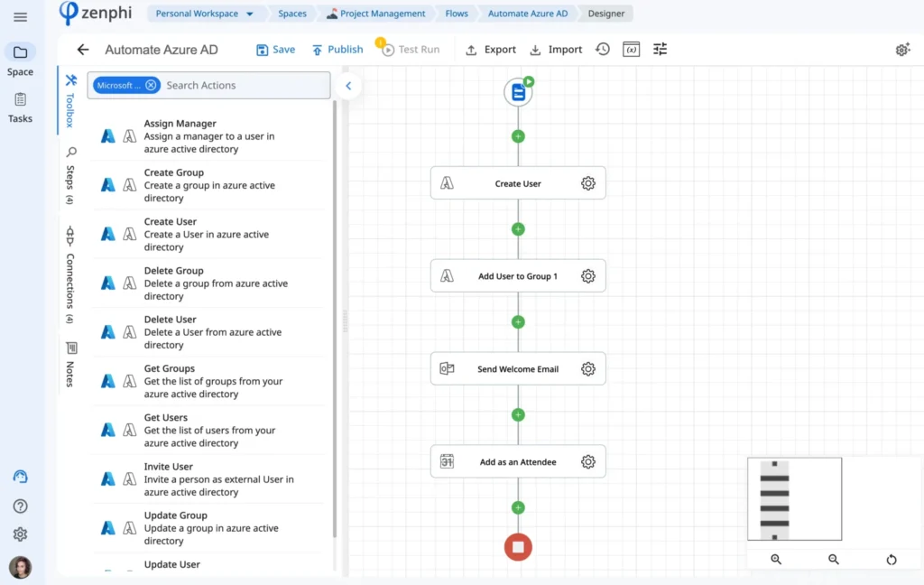Viewport: 924px width, 585px height.
Task: Switch to the Steps (4) tab
Action: (x=70, y=176)
